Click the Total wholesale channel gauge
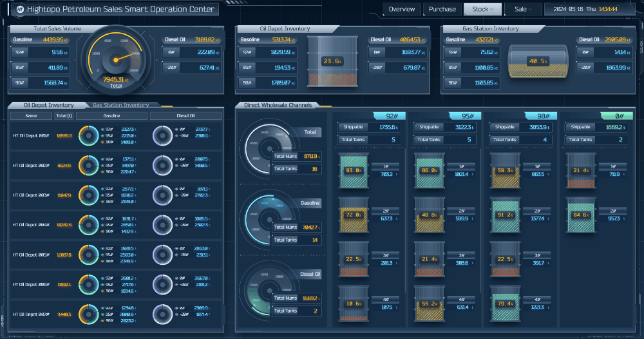 pos(269,148)
